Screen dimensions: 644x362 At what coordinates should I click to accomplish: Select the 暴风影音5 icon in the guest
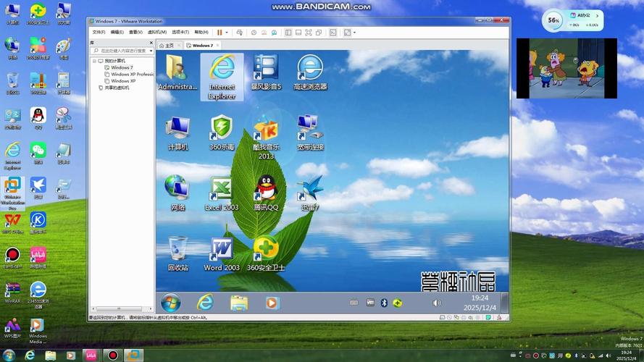click(266, 72)
